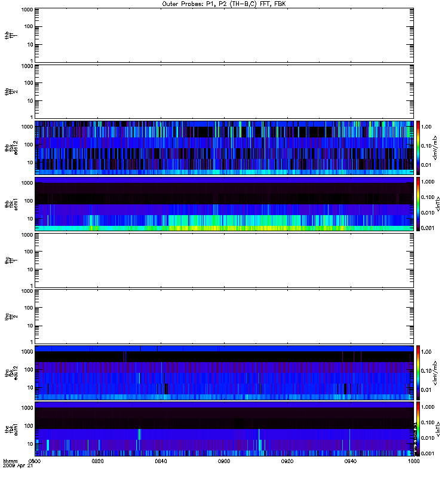
Task: Click the thb fbk scm1 spectrogram
Action: [223, 203]
